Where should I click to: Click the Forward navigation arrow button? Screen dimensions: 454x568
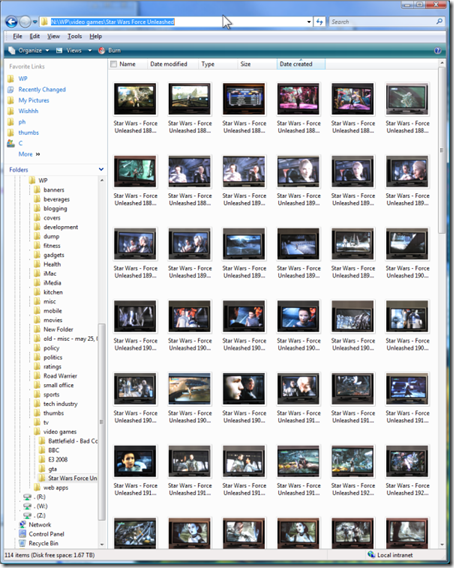tap(25, 22)
